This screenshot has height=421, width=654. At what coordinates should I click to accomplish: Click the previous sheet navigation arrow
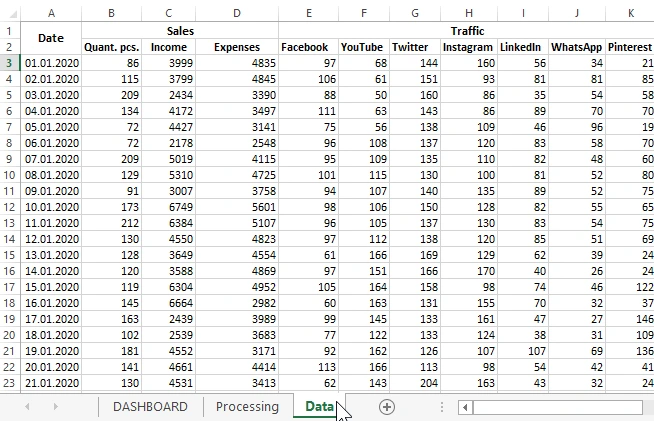click(27, 406)
